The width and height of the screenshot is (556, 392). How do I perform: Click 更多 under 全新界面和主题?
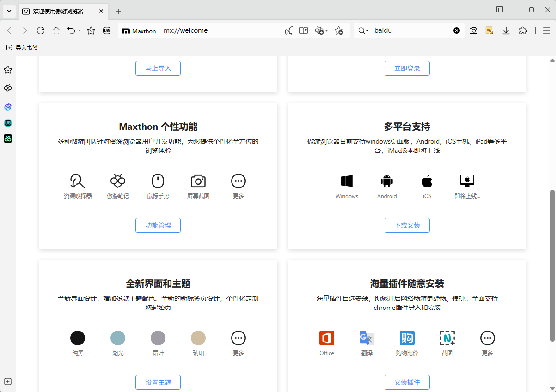click(x=238, y=338)
